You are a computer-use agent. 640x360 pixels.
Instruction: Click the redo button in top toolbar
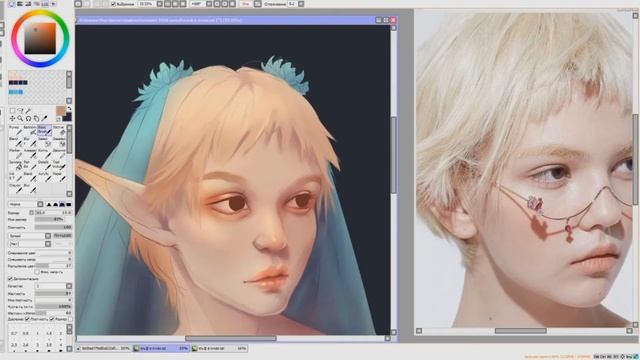click(x=87, y=4)
